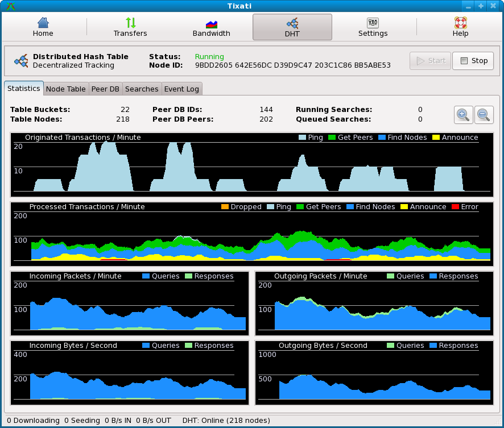Viewport: 504px width, 428px height.
Task: Open the Event Log tab
Action: tap(181, 89)
